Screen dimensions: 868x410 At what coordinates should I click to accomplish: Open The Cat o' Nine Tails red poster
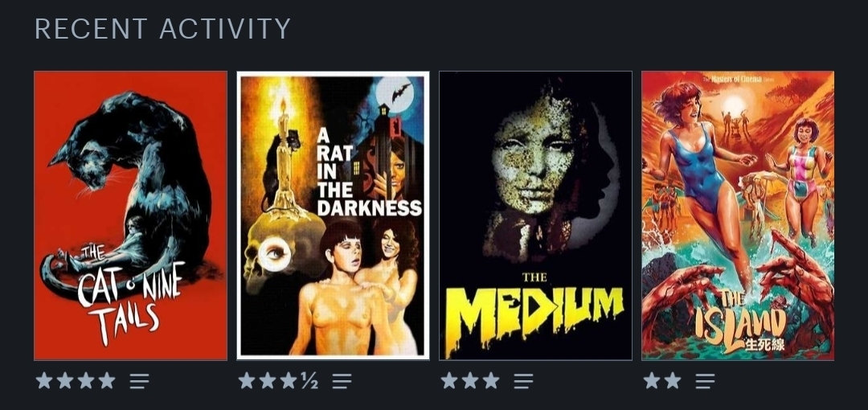131,215
